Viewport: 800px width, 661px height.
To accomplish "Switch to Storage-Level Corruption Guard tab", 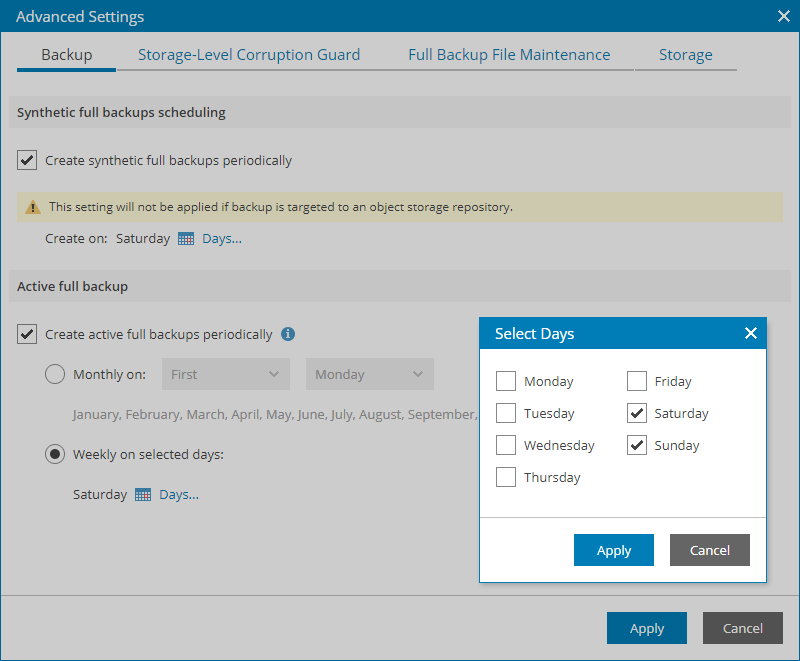I will (x=249, y=55).
